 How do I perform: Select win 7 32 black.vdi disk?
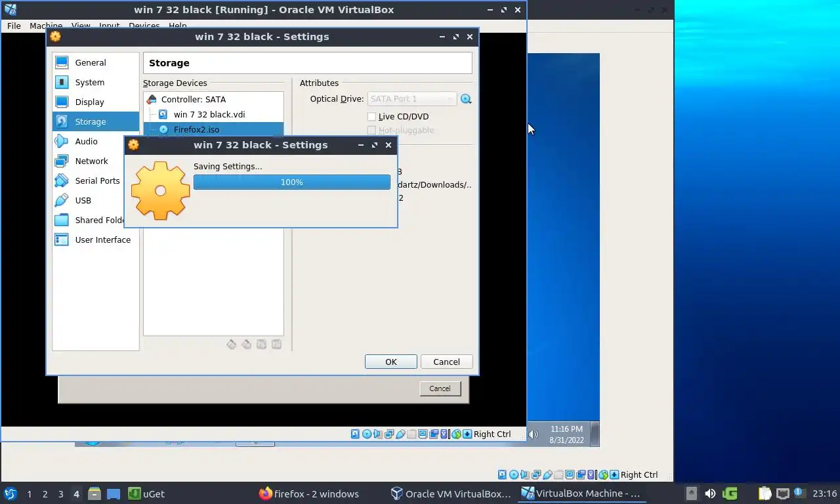(x=213, y=114)
